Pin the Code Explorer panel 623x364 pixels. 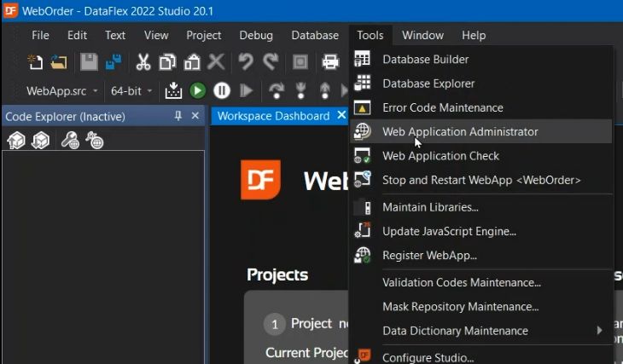[178, 116]
